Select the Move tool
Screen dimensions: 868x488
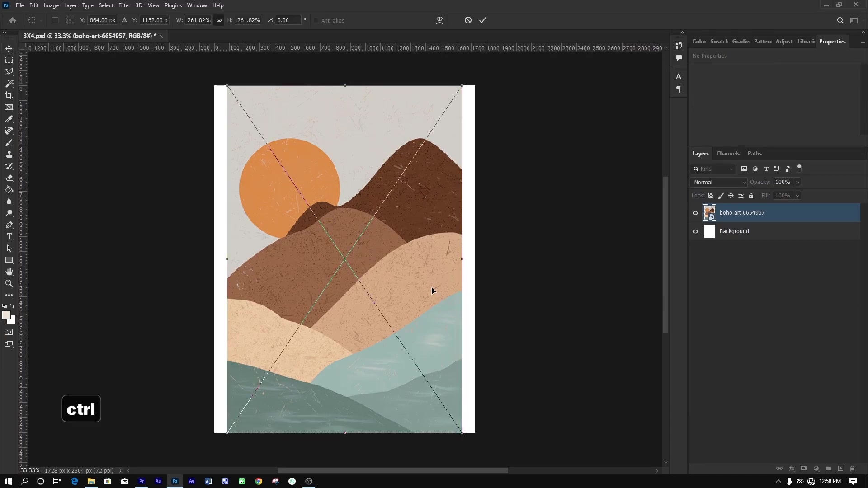[x=9, y=48]
